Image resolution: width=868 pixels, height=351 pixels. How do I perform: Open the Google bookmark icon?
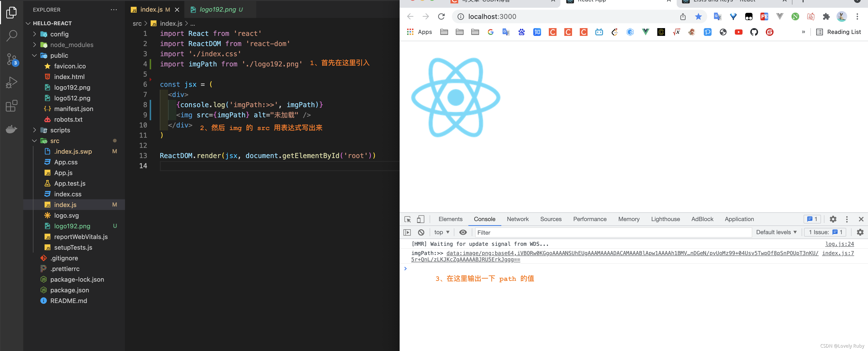491,32
